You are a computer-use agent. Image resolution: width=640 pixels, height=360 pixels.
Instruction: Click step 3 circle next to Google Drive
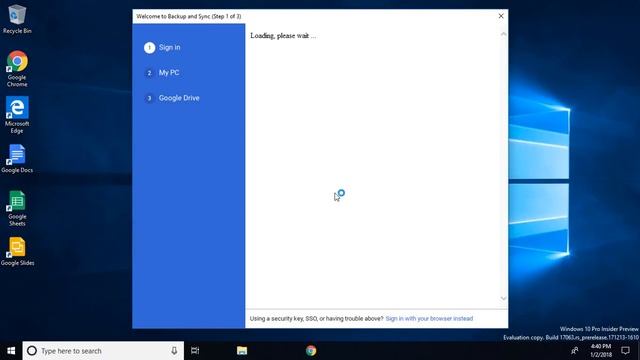[x=149, y=98]
